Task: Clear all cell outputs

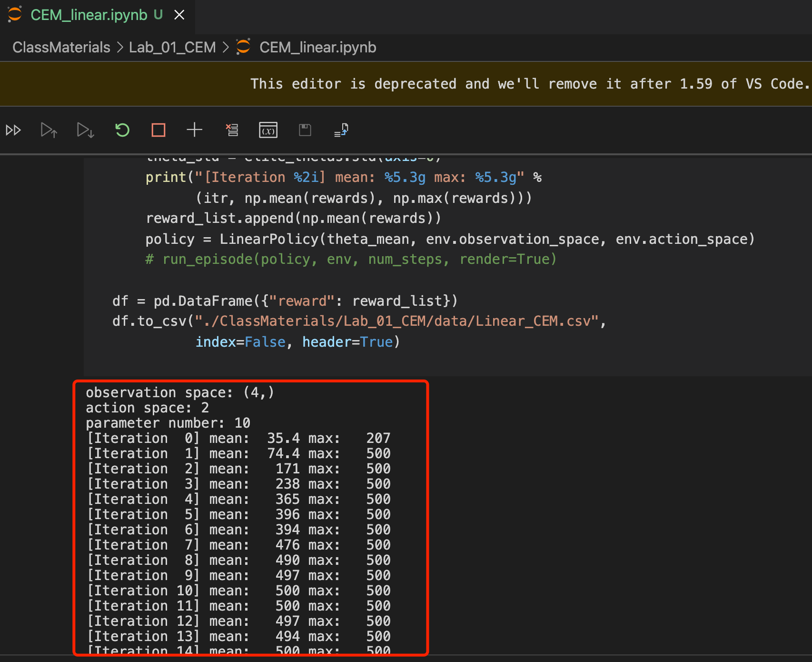Action: pos(232,130)
